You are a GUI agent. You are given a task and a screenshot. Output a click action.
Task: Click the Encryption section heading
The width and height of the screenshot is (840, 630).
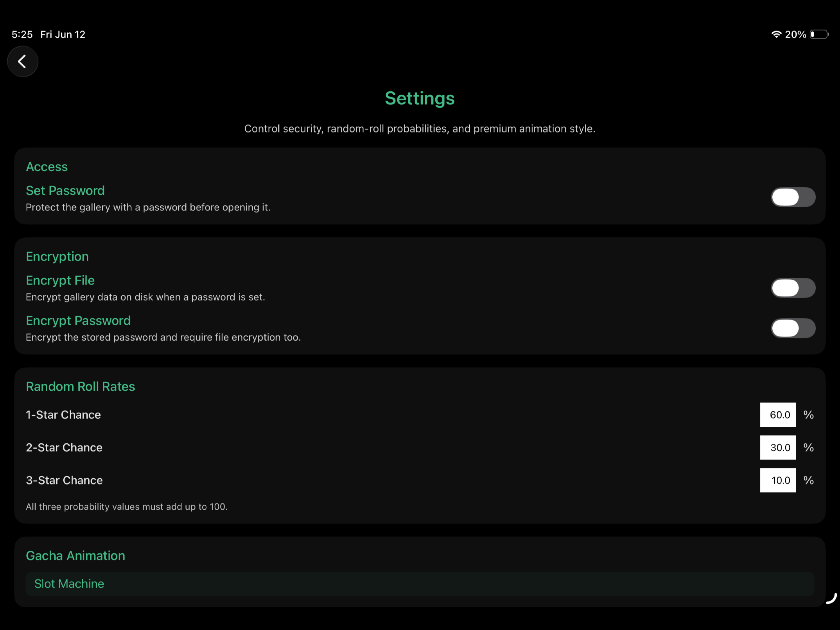click(57, 257)
